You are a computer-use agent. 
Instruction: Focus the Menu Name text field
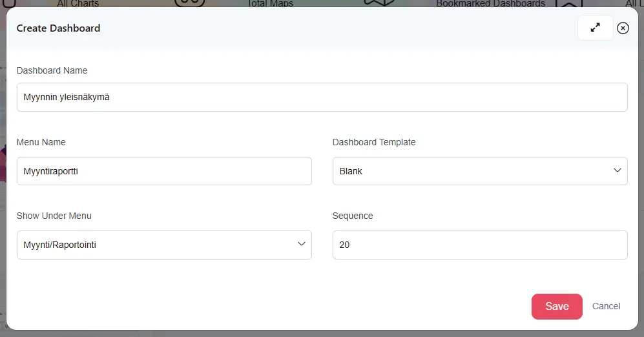point(164,171)
